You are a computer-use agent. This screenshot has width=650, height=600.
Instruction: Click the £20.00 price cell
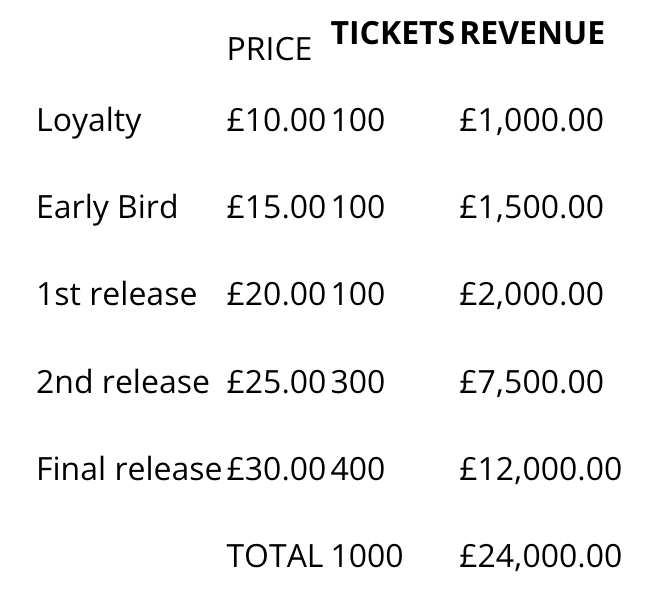click(276, 294)
